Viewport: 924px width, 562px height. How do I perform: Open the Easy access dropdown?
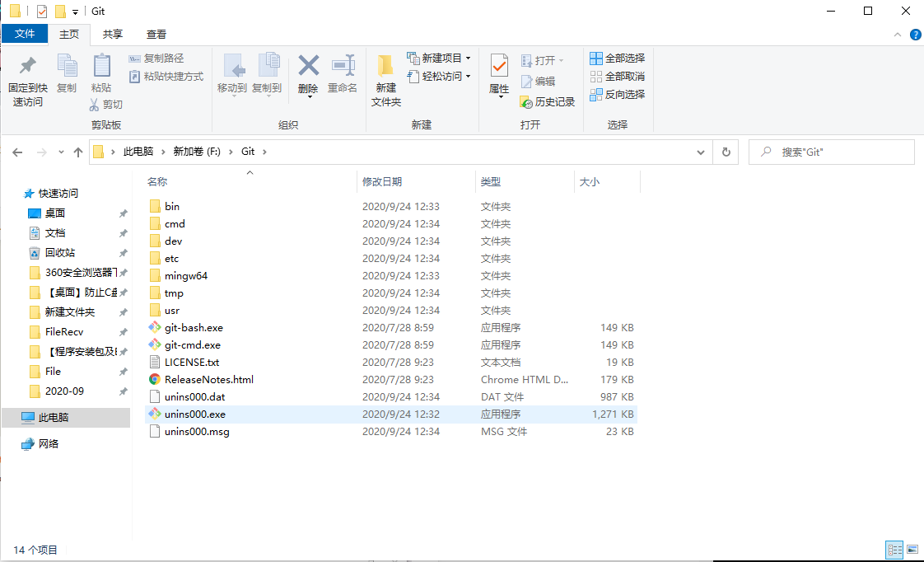pyautogui.click(x=439, y=77)
